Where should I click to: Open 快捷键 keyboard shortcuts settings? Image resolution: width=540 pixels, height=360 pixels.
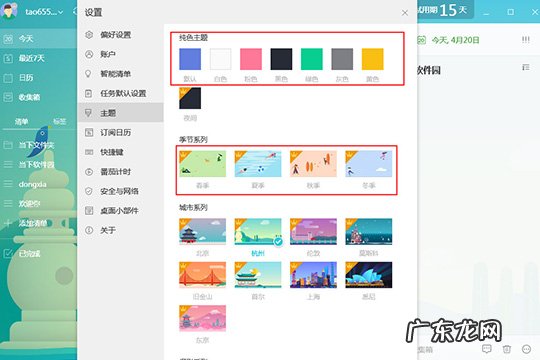120,152
